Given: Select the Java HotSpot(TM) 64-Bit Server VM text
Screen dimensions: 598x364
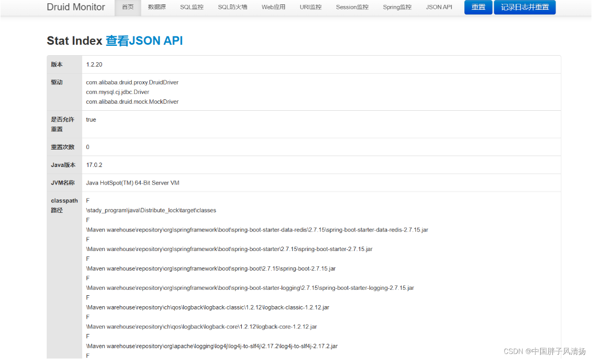Looking at the screenshot, I should coord(133,183).
